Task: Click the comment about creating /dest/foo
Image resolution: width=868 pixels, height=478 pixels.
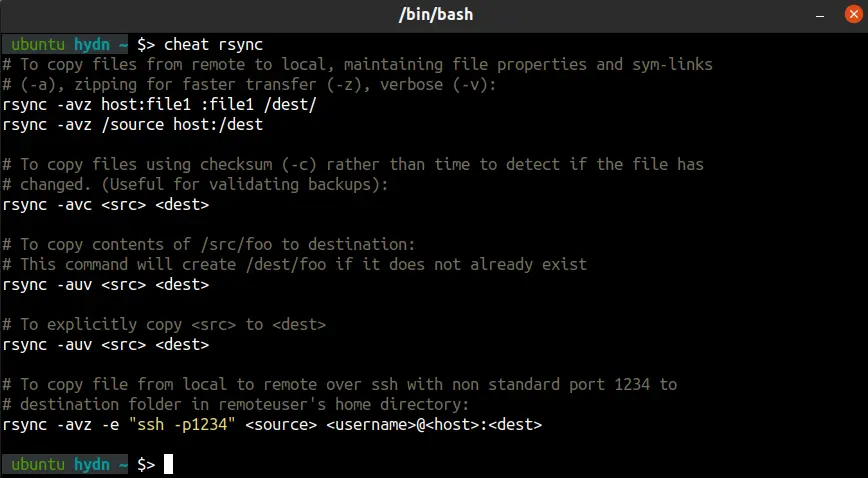Action: [x=295, y=264]
